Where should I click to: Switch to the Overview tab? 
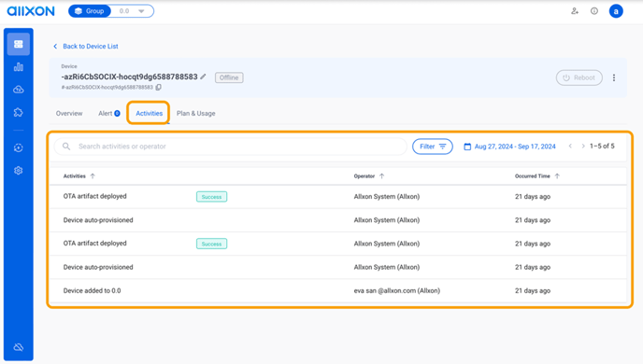coord(69,114)
